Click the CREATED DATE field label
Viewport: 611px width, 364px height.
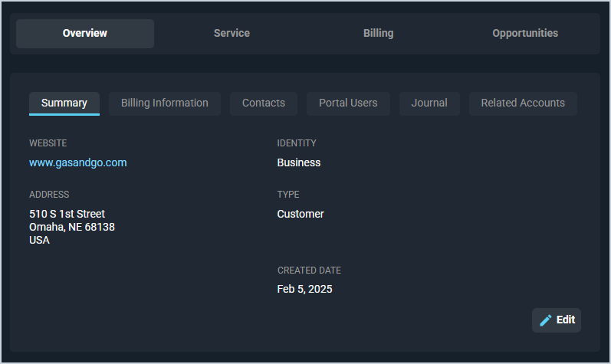pos(309,271)
